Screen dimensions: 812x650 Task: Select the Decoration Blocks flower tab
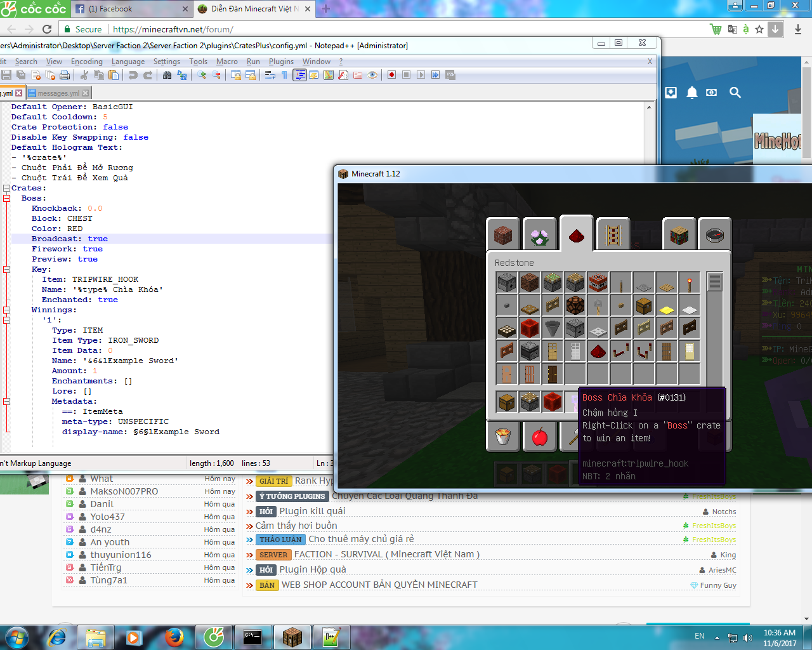pyautogui.click(x=540, y=234)
